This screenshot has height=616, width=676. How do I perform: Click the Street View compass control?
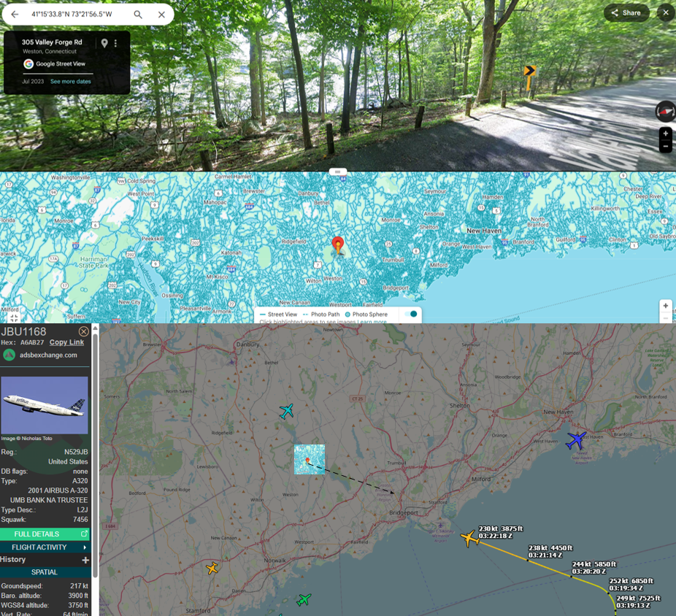(x=664, y=112)
